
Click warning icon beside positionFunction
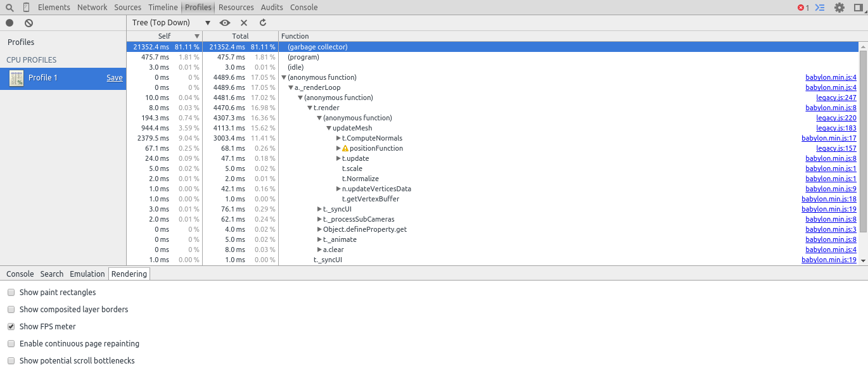pyautogui.click(x=345, y=148)
